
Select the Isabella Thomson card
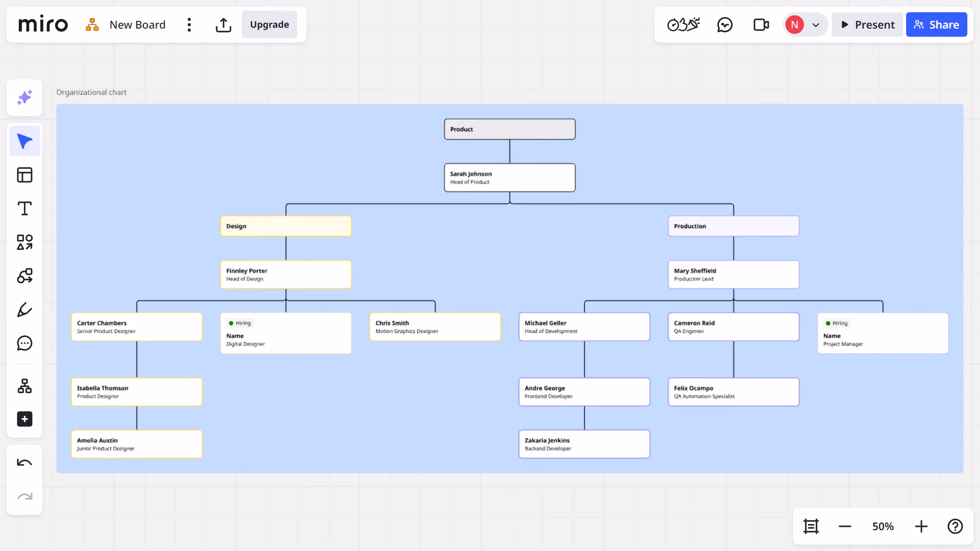(x=137, y=392)
